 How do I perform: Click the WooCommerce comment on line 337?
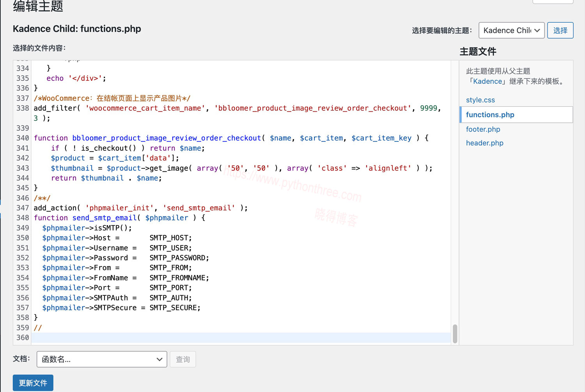pos(112,98)
